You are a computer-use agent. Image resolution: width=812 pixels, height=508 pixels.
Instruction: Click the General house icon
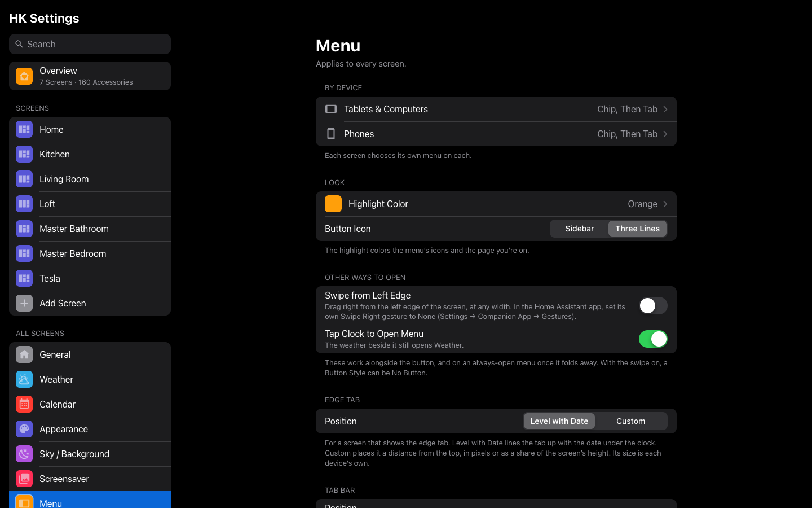(24, 354)
